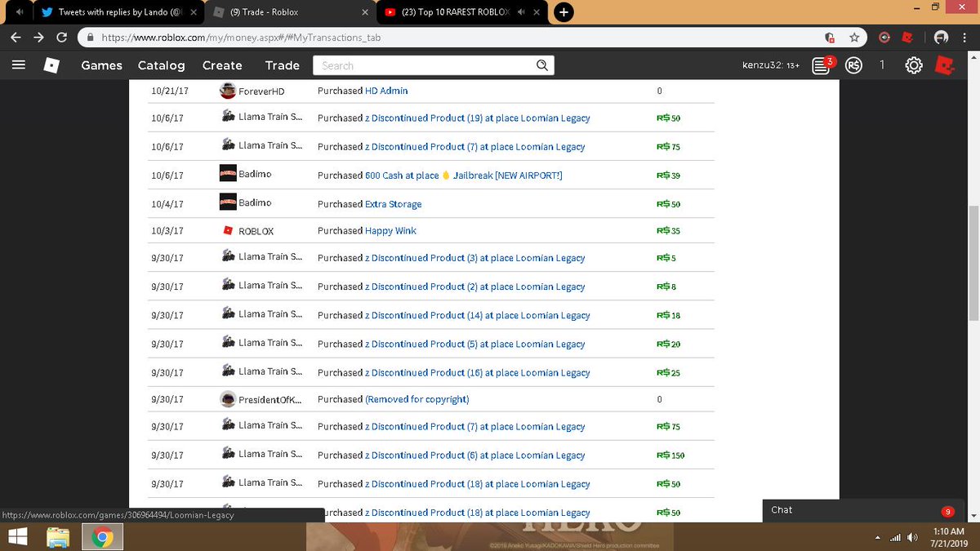The width and height of the screenshot is (980, 551).
Task: Open the red circular browser extension
Action: pyautogui.click(x=884, y=38)
